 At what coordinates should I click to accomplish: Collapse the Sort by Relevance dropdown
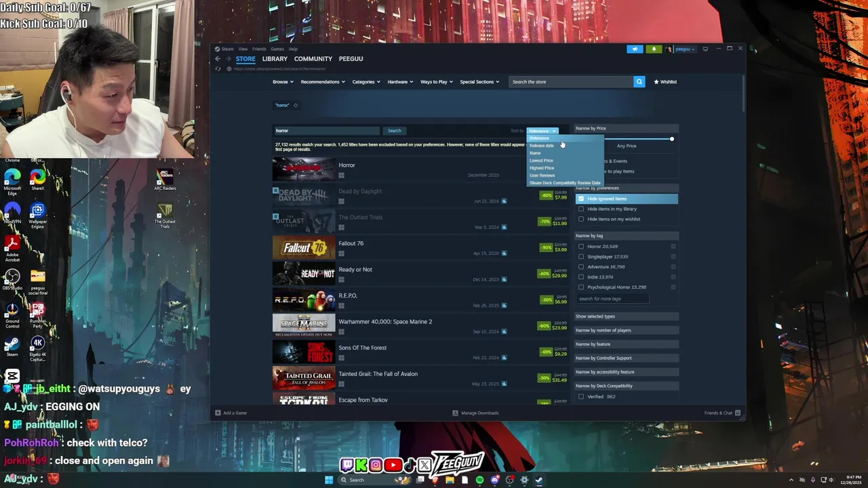point(542,131)
